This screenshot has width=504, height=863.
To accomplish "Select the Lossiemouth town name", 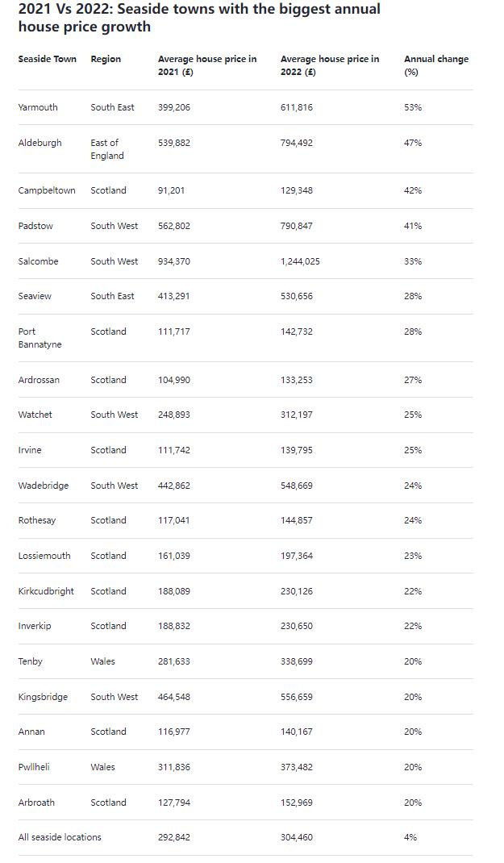I will coord(44,556).
